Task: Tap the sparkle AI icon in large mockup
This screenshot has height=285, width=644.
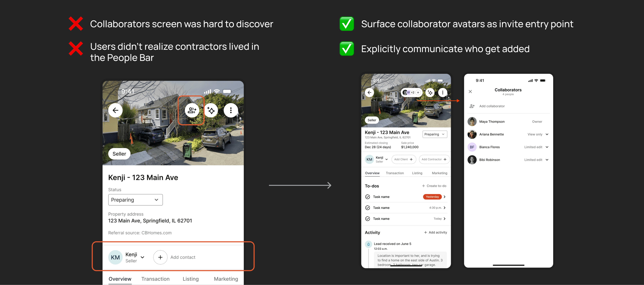Action: (x=211, y=110)
